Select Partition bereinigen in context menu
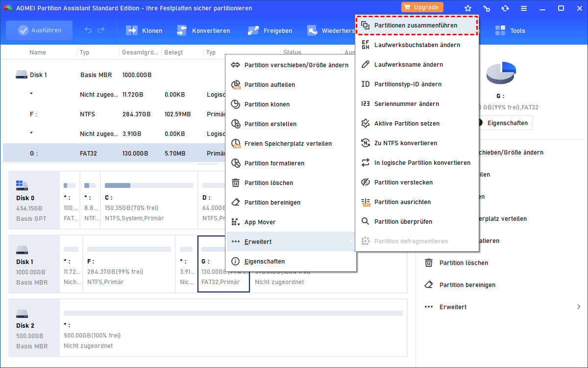This screenshot has width=588, height=368. click(x=291, y=202)
